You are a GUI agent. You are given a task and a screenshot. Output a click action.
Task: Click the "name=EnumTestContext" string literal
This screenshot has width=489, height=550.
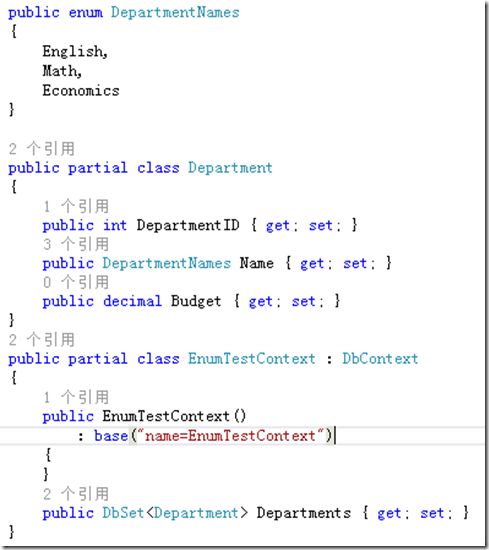tap(230, 436)
